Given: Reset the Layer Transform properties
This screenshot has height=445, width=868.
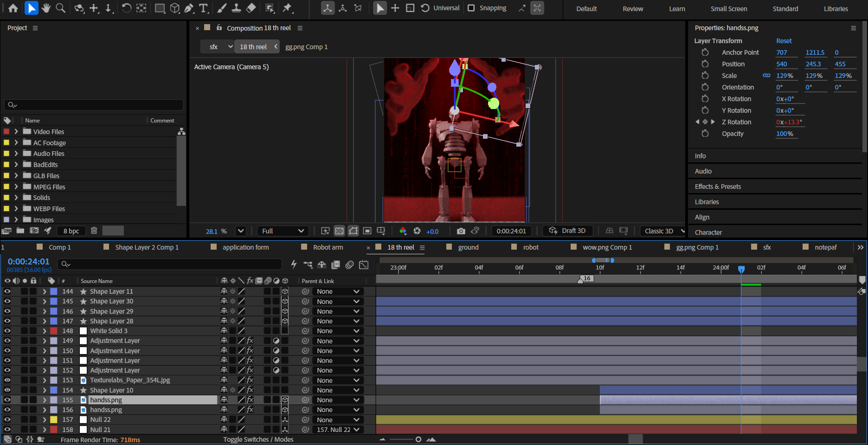Looking at the screenshot, I should [x=784, y=41].
